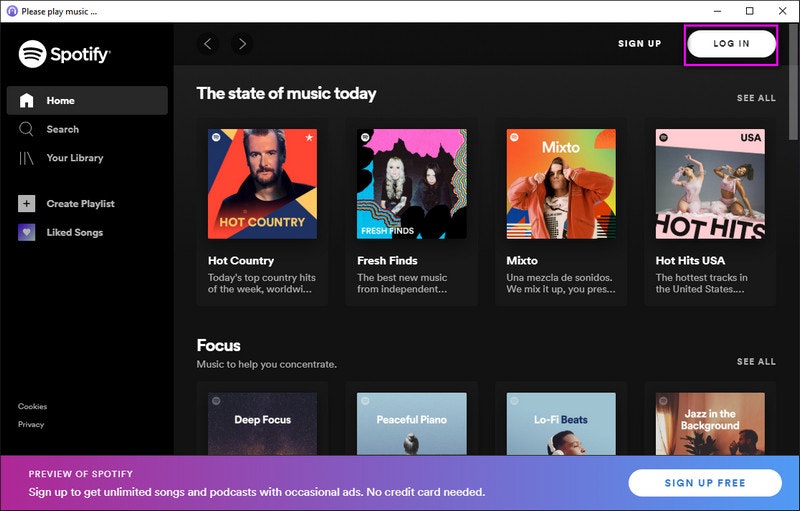This screenshot has width=800, height=511.
Task: Open the Hot Country playlist cover
Action: [x=262, y=184]
